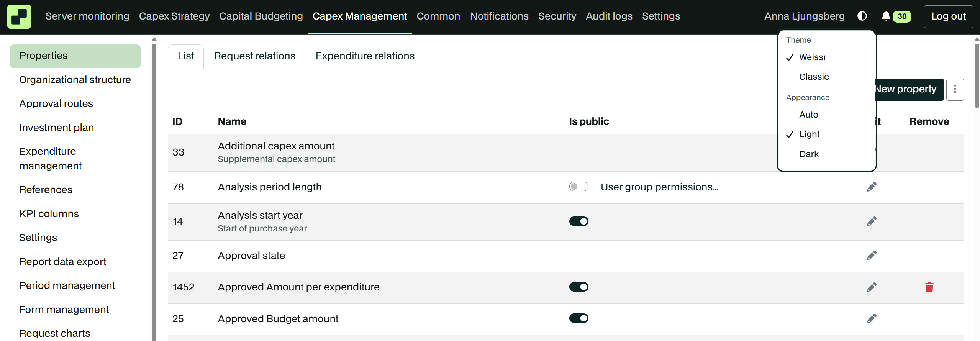Open Settings in sidebar
This screenshot has width=980, height=341.
pos(38,238)
